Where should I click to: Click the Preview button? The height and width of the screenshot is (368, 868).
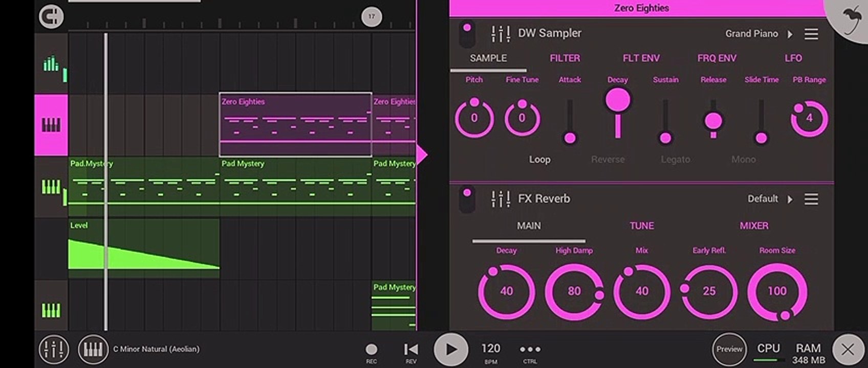pos(729,349)
